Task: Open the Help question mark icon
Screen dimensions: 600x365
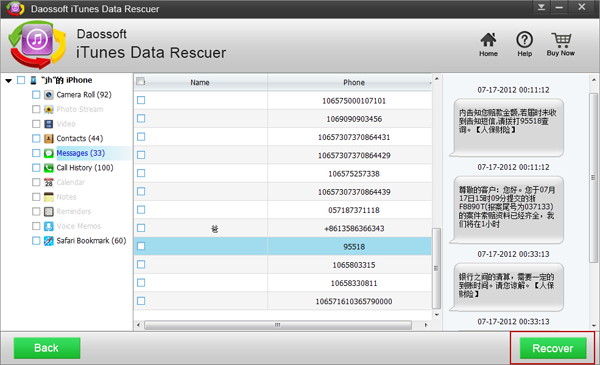Action: [x=524, y=39]
